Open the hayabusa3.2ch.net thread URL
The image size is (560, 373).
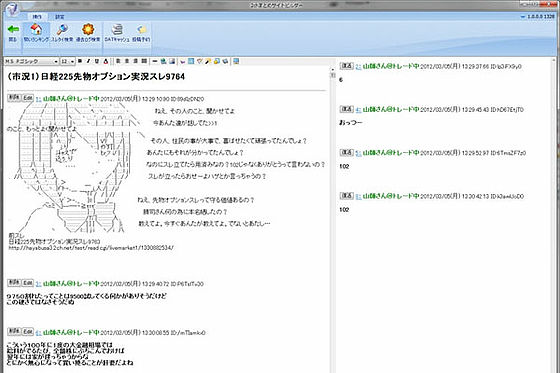(x=91, y=248)
